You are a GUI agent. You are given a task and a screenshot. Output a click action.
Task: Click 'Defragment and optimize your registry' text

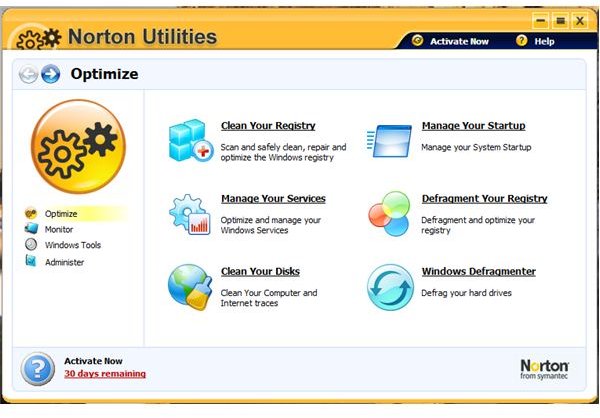point(478,225)
